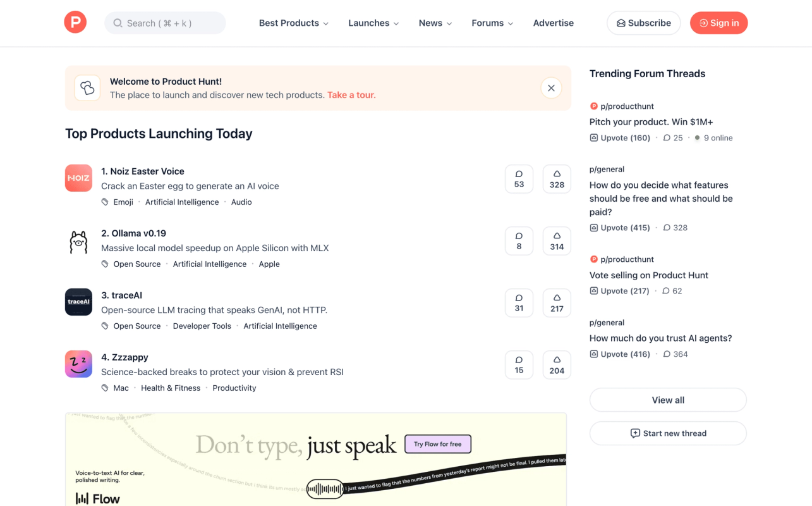
Task: Open thread How much do you trust AI agents?
Action: [x=661, y=338]
